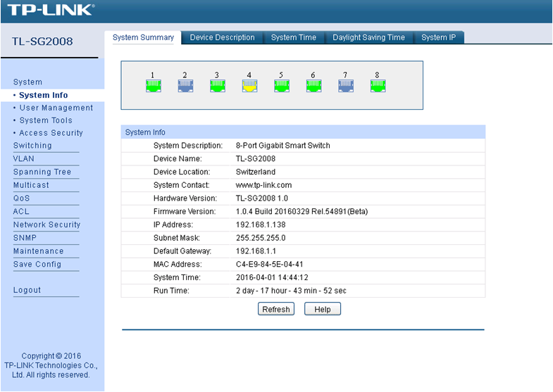Open Access Security in sidebar

pyautogui.click(x=51, y=133)
